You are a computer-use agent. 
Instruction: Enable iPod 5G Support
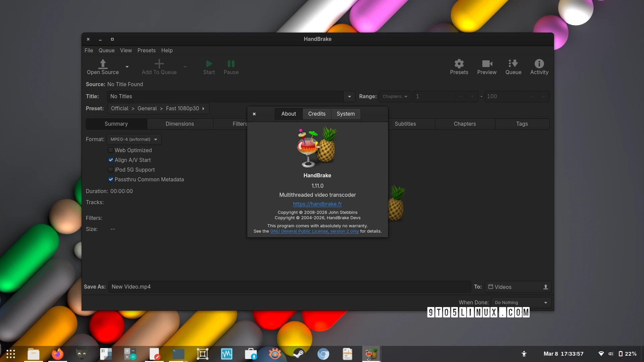111,170
